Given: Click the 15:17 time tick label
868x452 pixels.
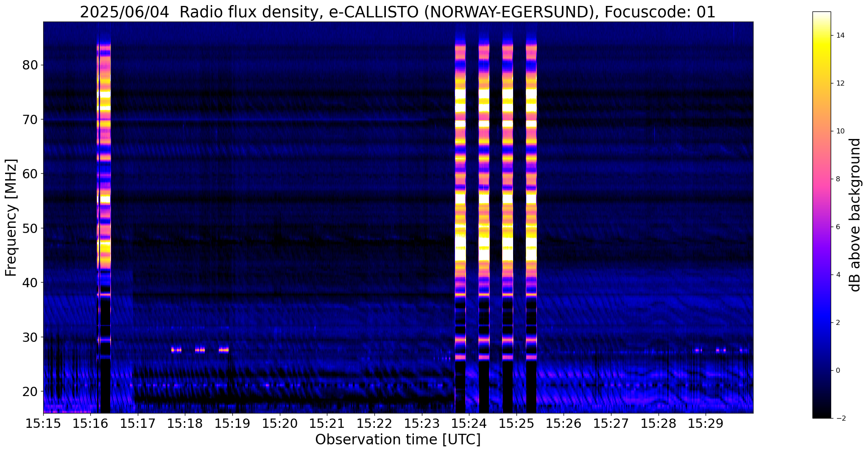Looking at the screenshot, I should click(138, 424).
